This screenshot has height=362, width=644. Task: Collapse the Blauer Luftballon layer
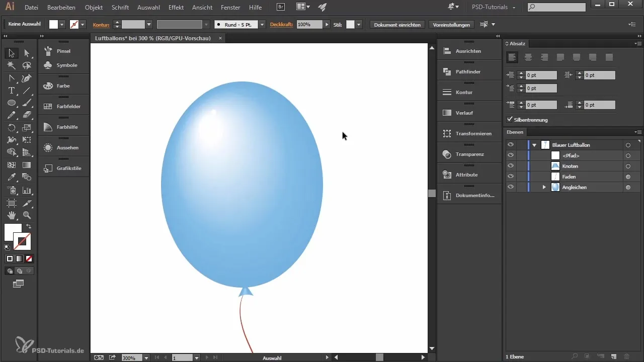(534, 145)
